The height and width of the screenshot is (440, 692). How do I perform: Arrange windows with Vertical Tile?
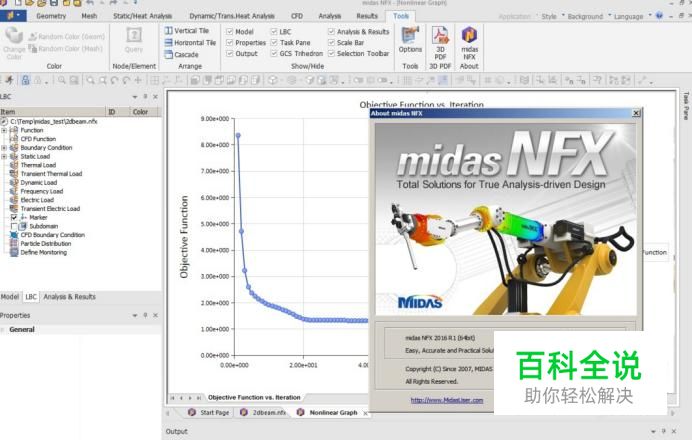point(186,31)
